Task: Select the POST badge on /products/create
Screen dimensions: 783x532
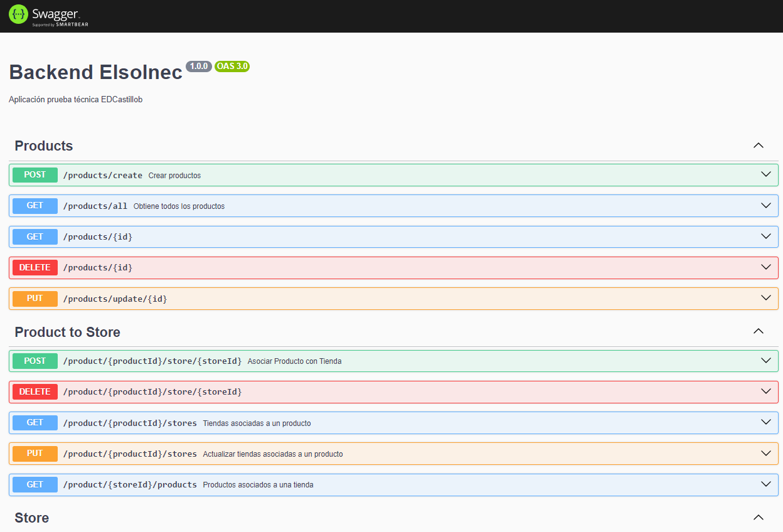Action: point(35,174)
